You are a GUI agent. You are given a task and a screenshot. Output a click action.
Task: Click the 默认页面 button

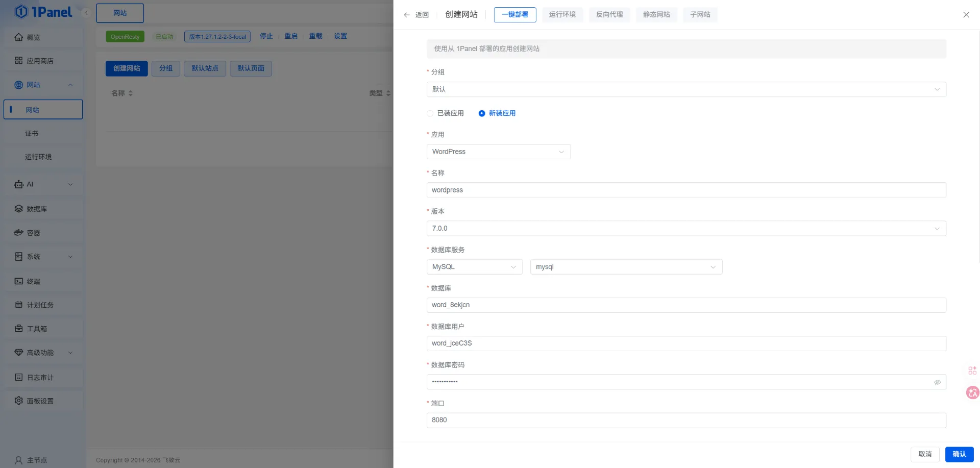coord(251,68)
